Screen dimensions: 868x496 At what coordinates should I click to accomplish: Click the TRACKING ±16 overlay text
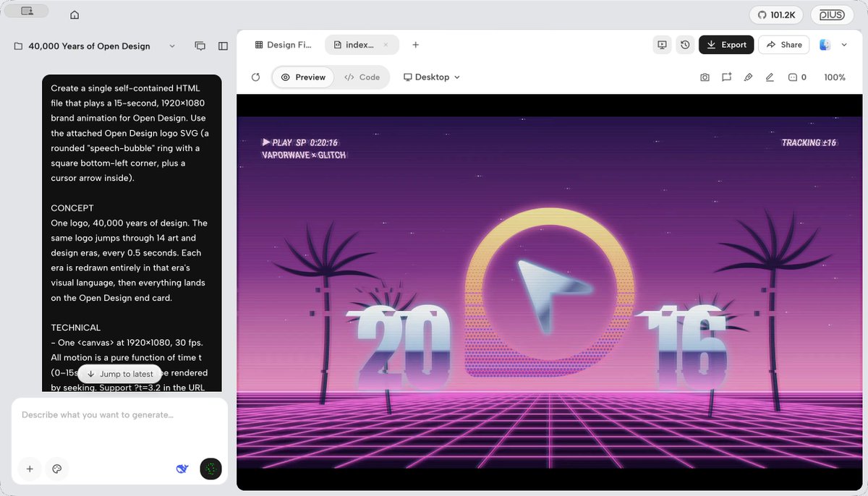(x=809, y=143)
